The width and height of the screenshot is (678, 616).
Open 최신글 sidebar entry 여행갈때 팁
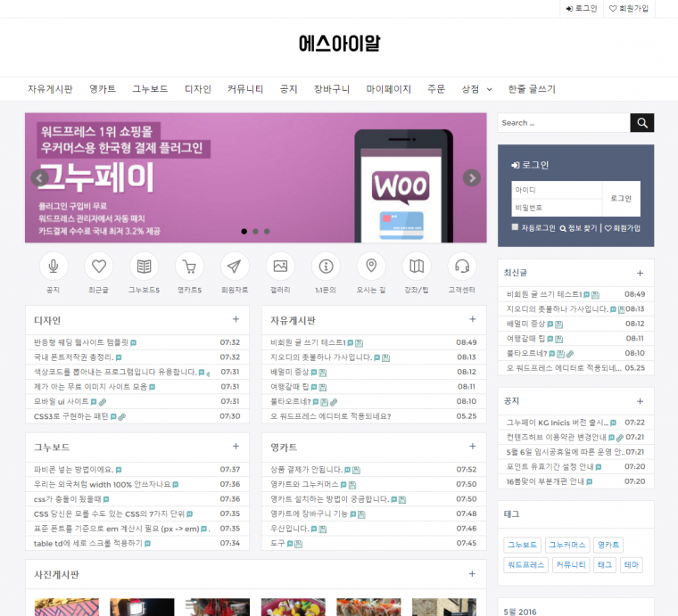pyautogui.click(x=525, y=339)
